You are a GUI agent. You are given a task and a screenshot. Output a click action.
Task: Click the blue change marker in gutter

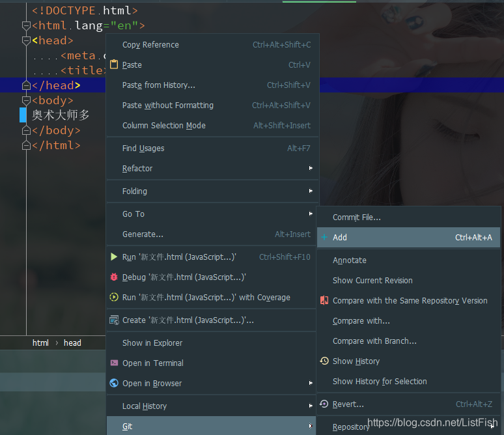click(x=23, y=115)
